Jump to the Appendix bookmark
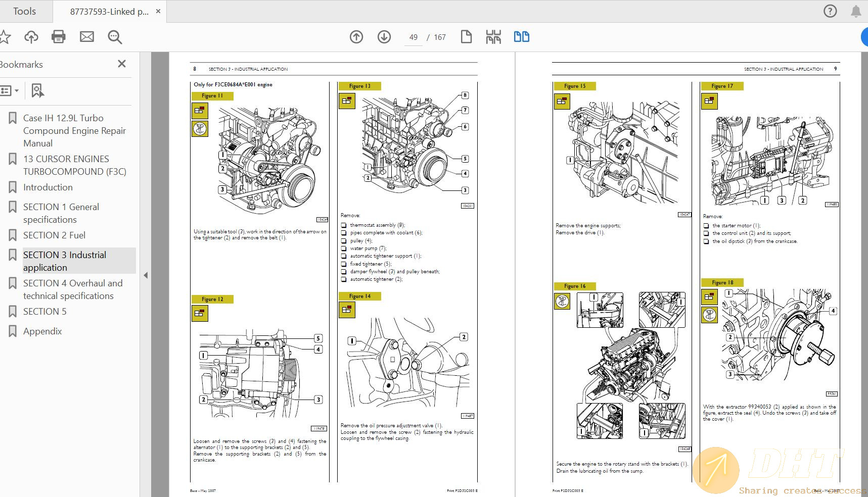 42,331
